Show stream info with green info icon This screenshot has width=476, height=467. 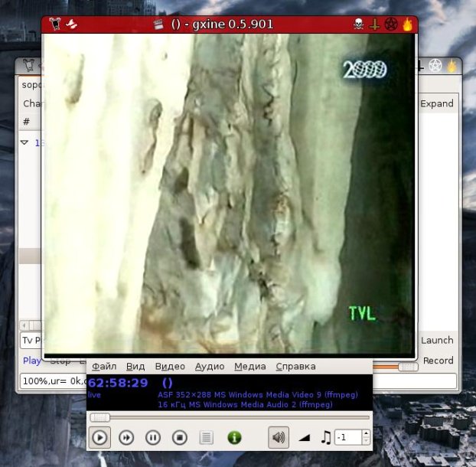[234, 438]
